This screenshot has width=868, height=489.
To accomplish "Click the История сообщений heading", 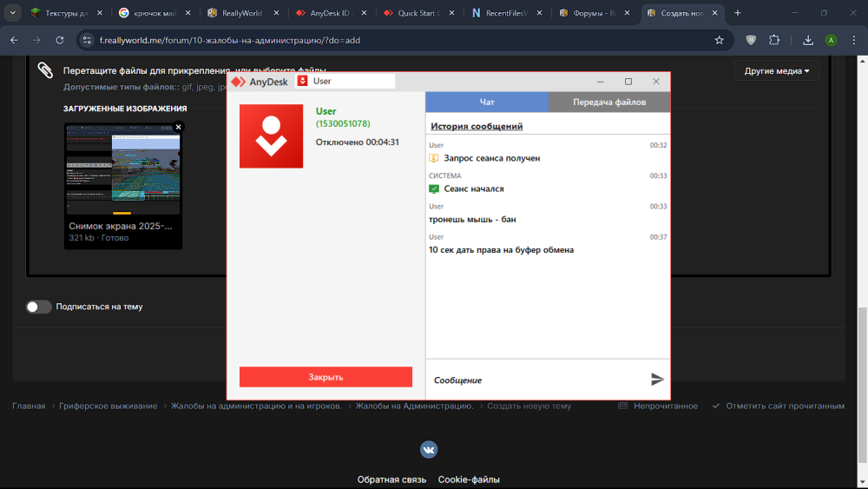I will pos(477,126).
